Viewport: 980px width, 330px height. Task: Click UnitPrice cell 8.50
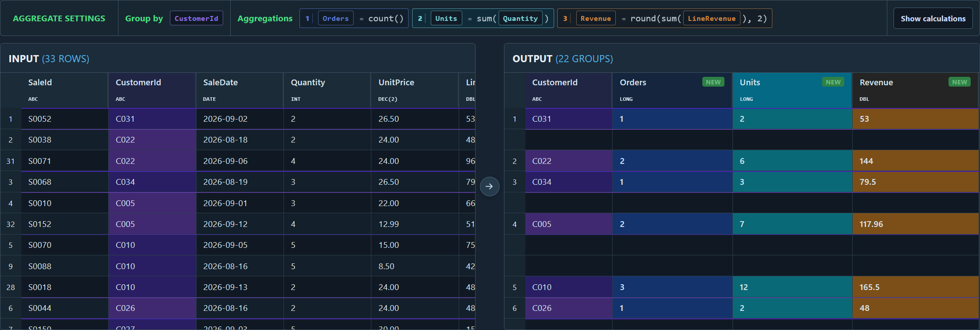pyautogui.click(x=415, y=266)
